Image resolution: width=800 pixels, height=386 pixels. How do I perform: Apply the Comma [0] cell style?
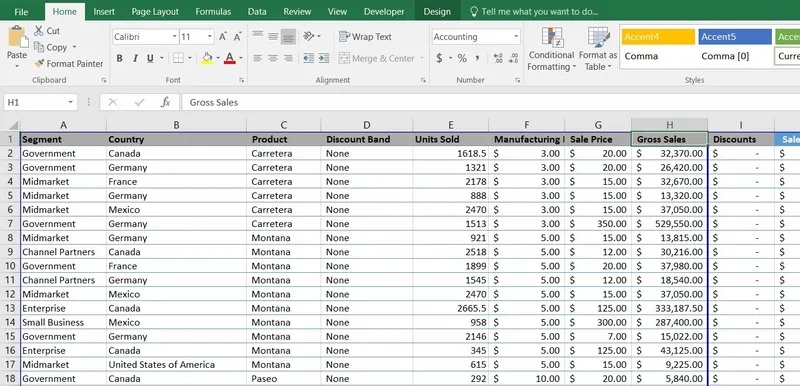[x=735, y=56]
